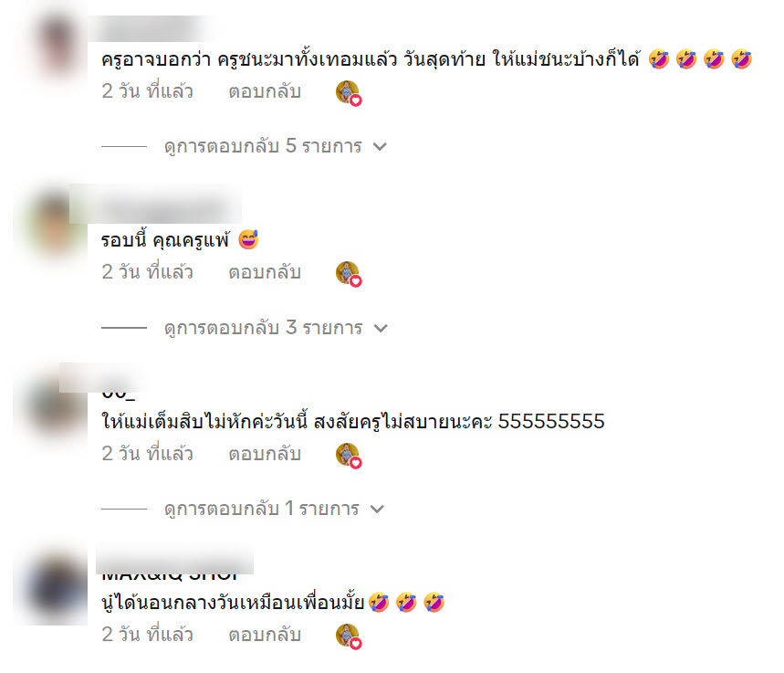Expand ดูการตอบกลับ 5 รายการ replies
This screenshot has height=673, width=784.
263,147
